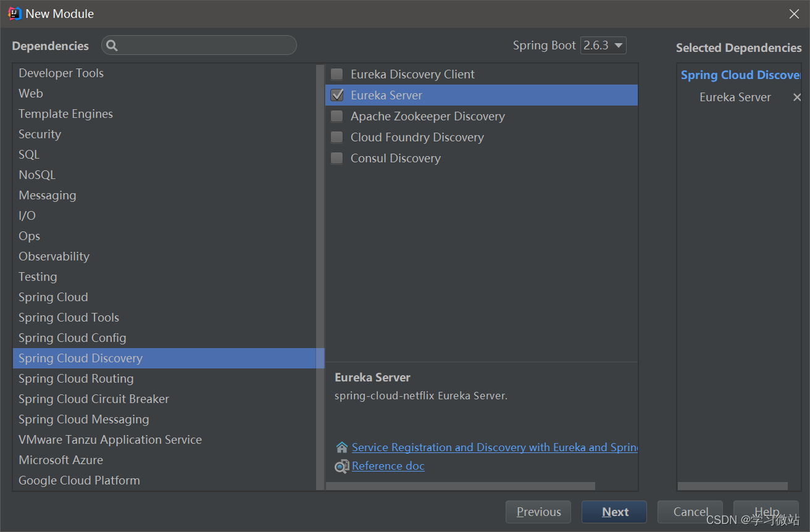Open the Messaging category
This screenshot has width=810, height=532.
point(164,195)
